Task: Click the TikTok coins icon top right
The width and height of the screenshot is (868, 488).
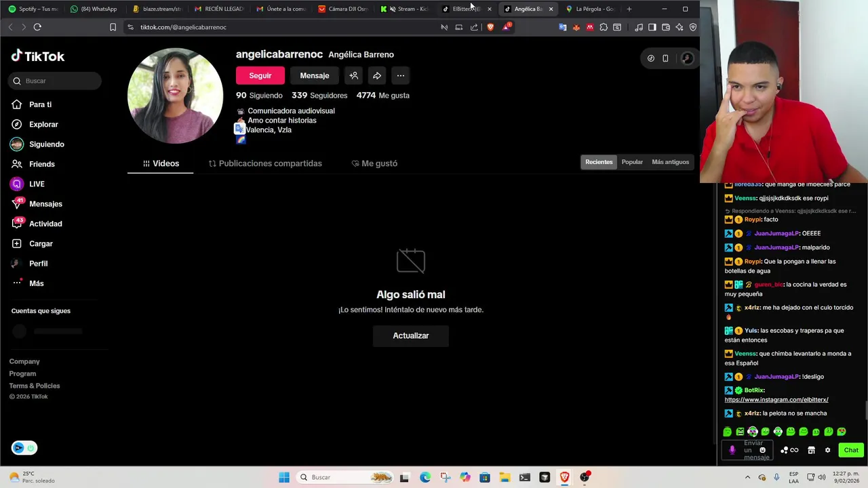Action: pyautogui.click(x=651, y=58)
